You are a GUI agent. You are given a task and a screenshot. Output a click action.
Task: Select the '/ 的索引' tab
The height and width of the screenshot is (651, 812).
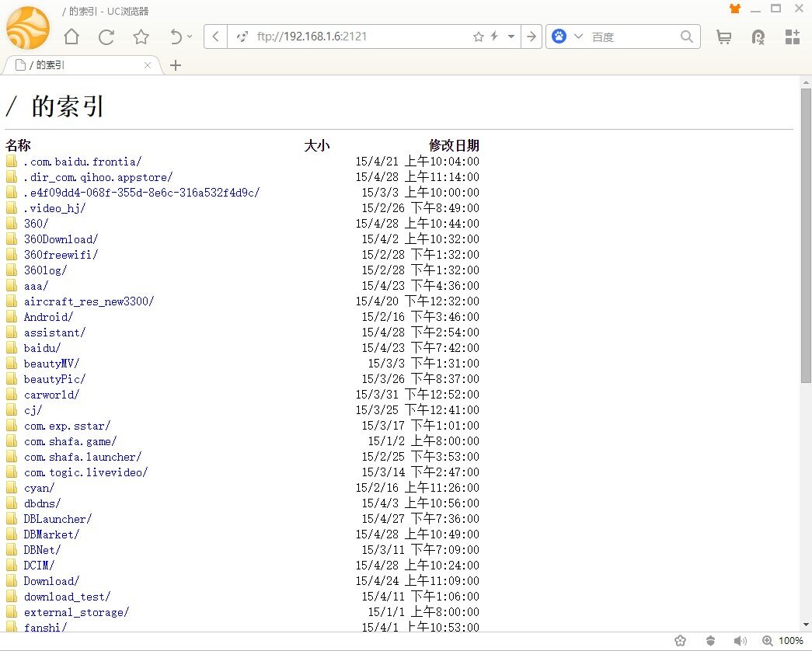[83, 65]
